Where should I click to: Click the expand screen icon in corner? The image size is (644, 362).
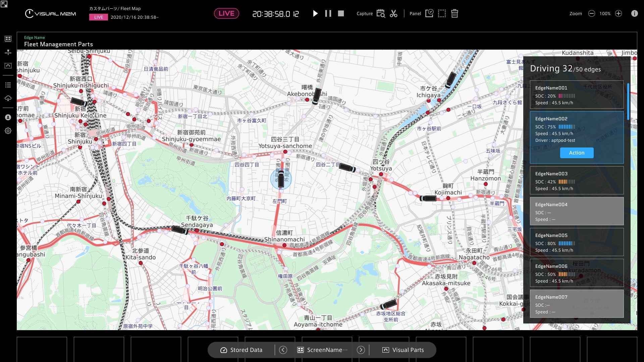[4, 4]
